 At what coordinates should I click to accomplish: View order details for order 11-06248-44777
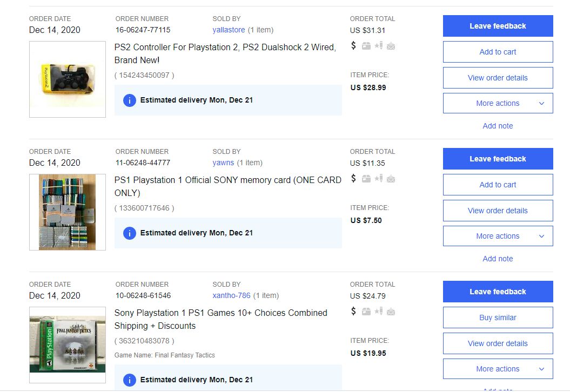(498, 211)
